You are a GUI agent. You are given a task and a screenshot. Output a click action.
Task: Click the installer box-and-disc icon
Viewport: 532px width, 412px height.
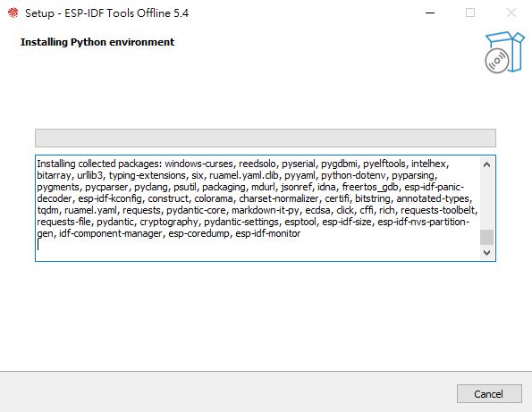(504, 52)
